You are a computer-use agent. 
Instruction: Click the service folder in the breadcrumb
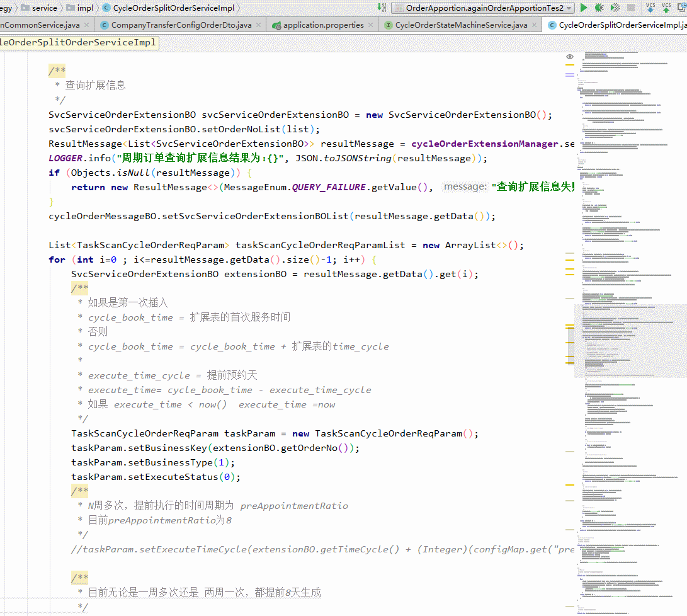pyautogui.click(x=40, y=8)
